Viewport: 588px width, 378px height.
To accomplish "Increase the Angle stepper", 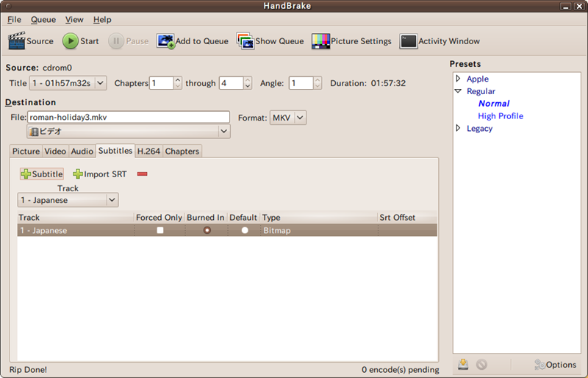I will (318, 79).
